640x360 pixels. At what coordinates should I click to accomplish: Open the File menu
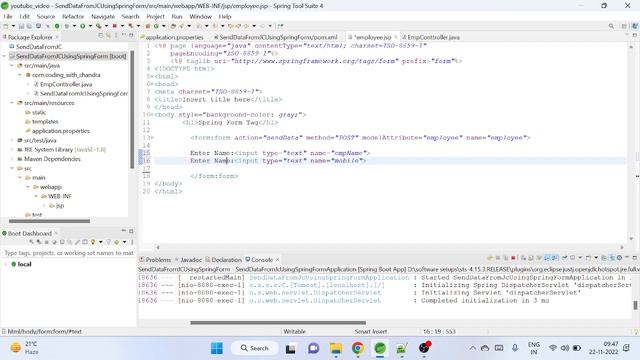pos(8,16)
